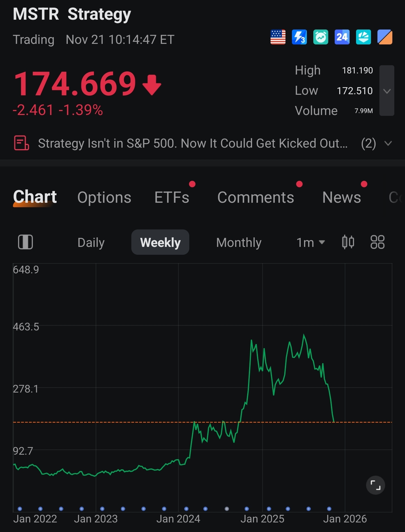Expand the High/Low/Volume quote details

pos(387,91)
